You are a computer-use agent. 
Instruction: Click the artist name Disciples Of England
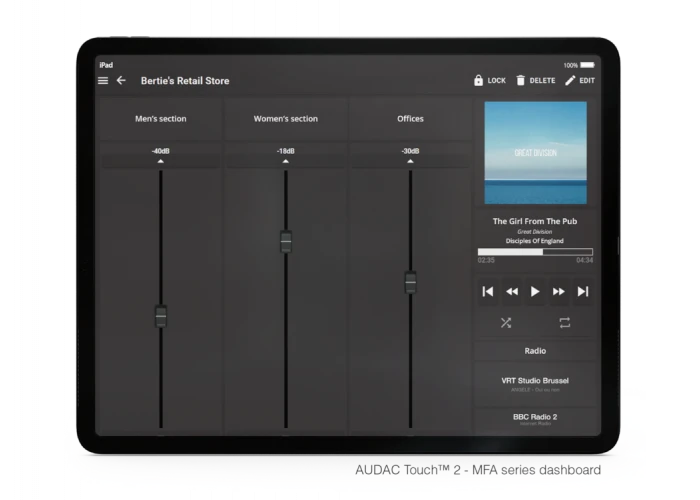(x=535, y=241)
